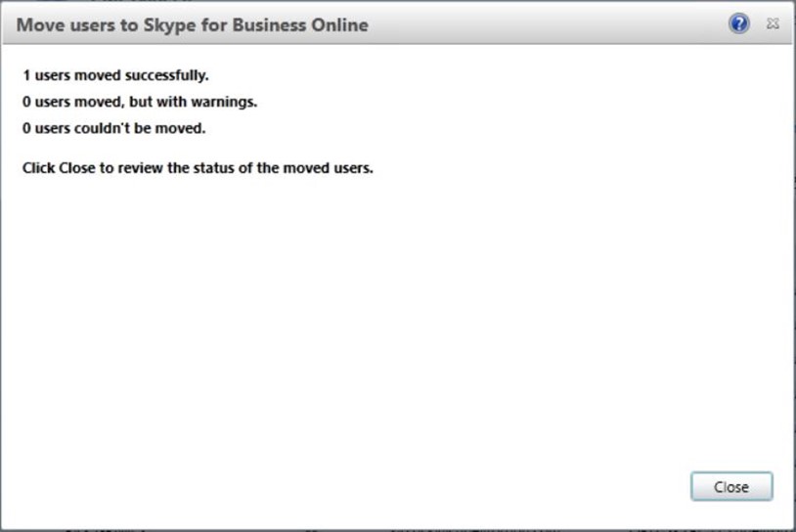Viewport: 796px width, 532px height.
Task: Dismiss the dialog using the title bar X
Action: pyautogui.click(x=773, y=23)
